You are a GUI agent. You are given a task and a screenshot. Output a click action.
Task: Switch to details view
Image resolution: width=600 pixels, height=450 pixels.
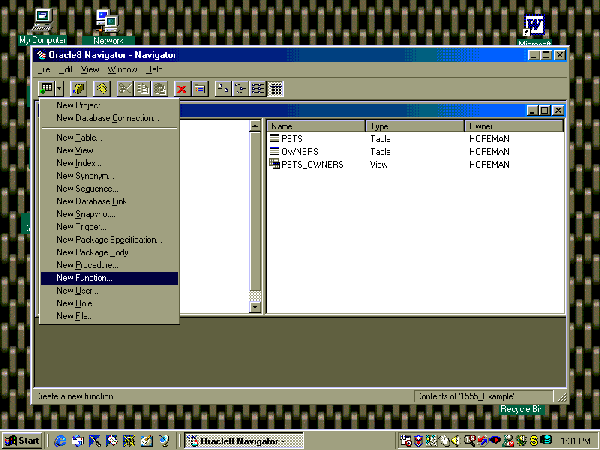tap(276, 89)
